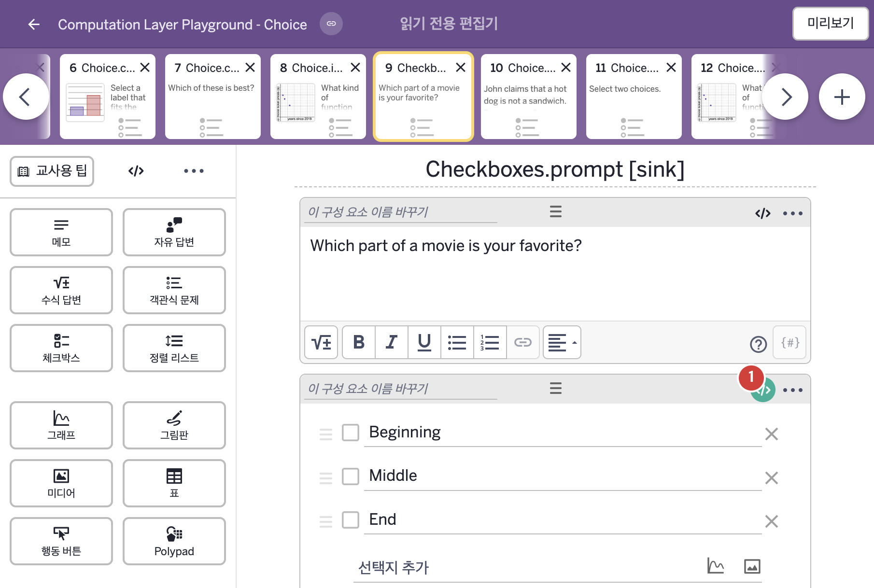Open the three-dot menu beside 교사용 팁
The width and height of the screenshot is (874, 588).
point(194,171)
